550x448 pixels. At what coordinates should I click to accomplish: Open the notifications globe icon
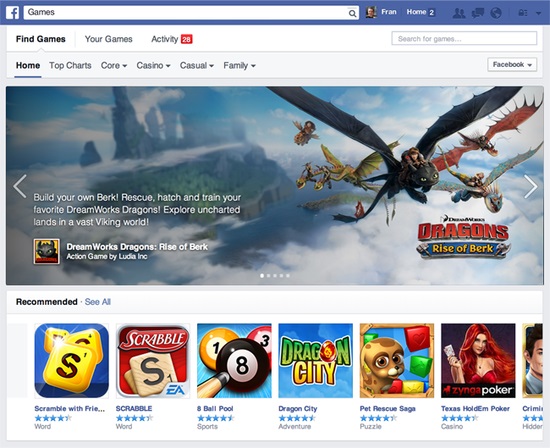click(x=496, y=13)
